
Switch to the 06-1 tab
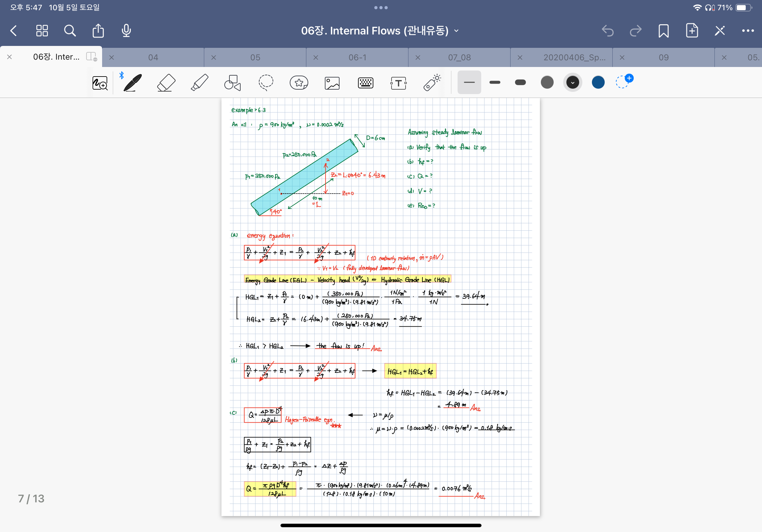click(357, 57)
